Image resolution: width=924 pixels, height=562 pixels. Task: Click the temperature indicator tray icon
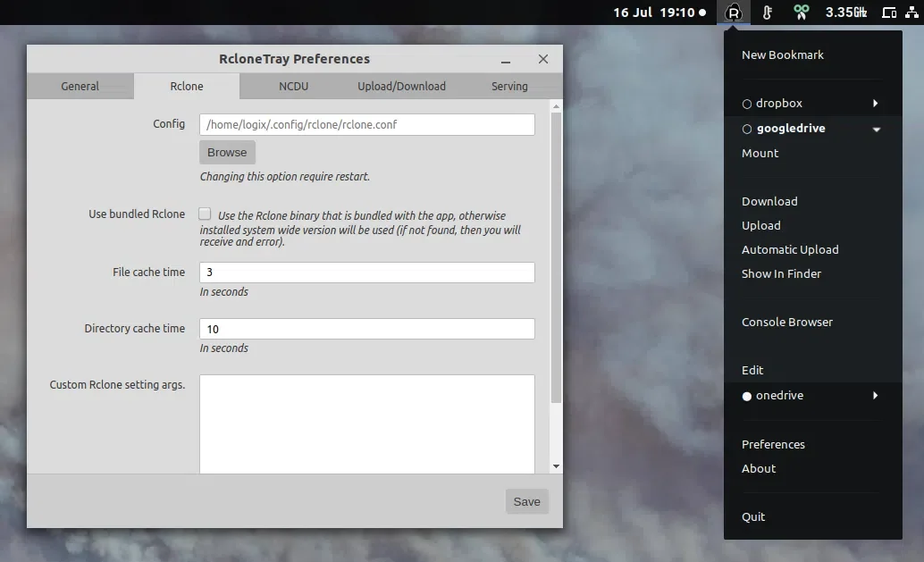click(x=767, y=13)
